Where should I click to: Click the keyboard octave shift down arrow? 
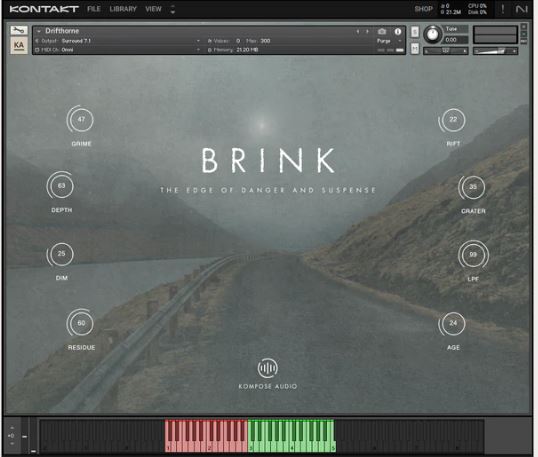tap(12, 443)
